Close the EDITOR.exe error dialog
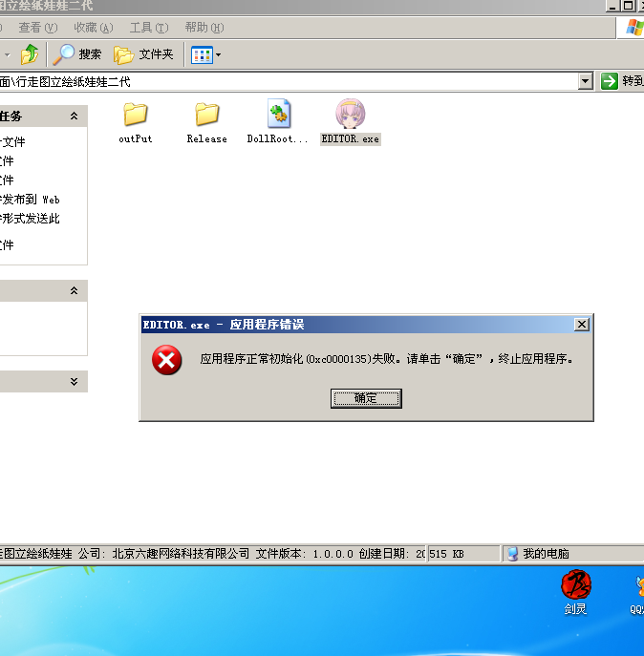 (x=582, y=325)
